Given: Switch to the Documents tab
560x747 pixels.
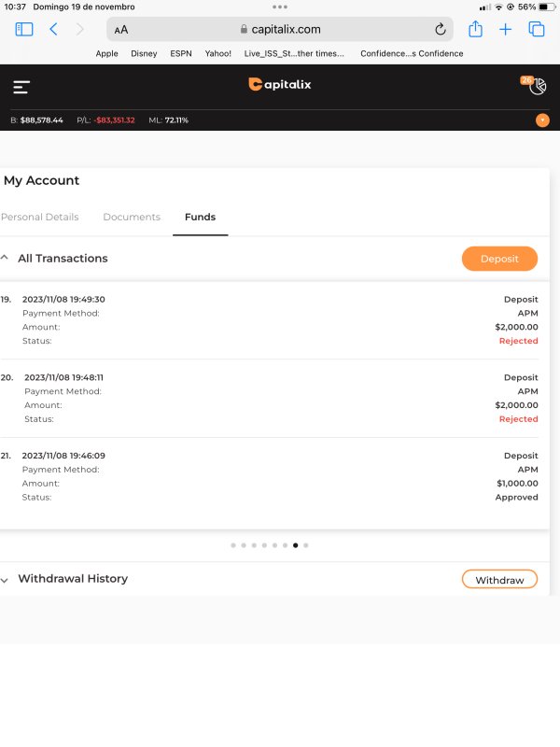Looking at the screenshot, I should point(132,217).
